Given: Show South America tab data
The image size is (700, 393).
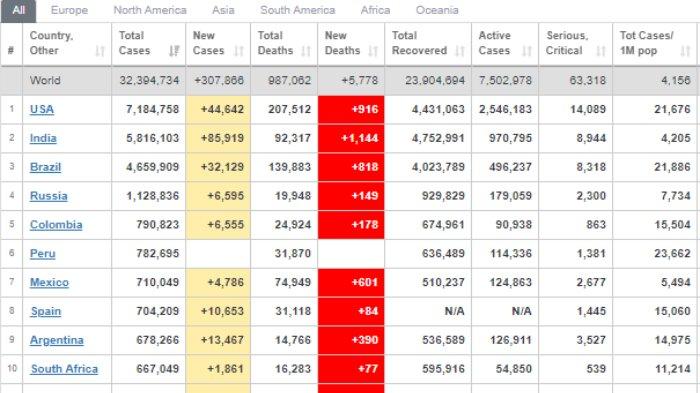Looking at the screenshot, I should click(298, 10).
